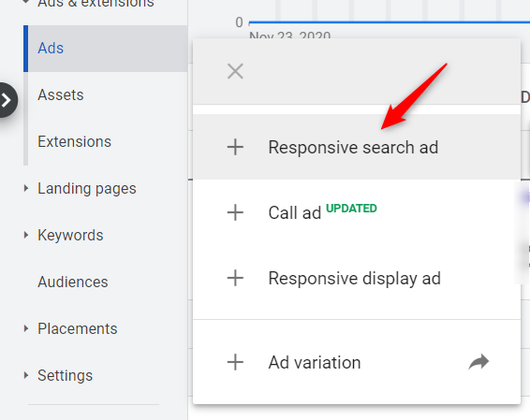Collapse the Ads & extensions section
This screenshot has height=420, width=530.
(x=26, y=2)
